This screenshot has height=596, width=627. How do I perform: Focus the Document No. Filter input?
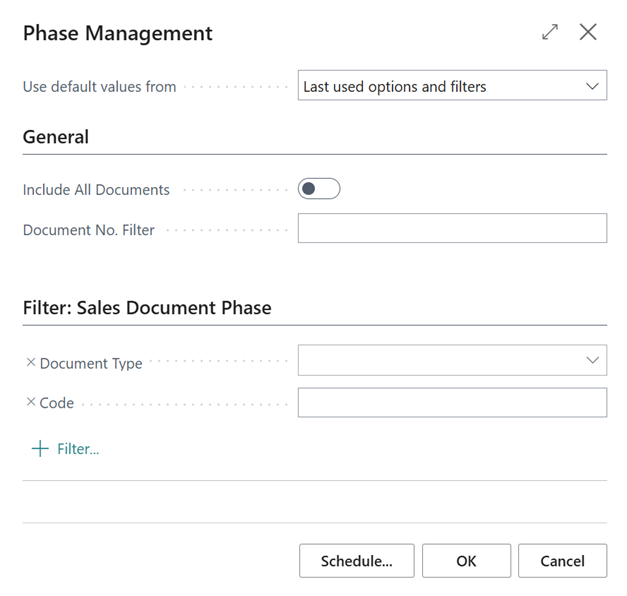[x=452, y=228]
